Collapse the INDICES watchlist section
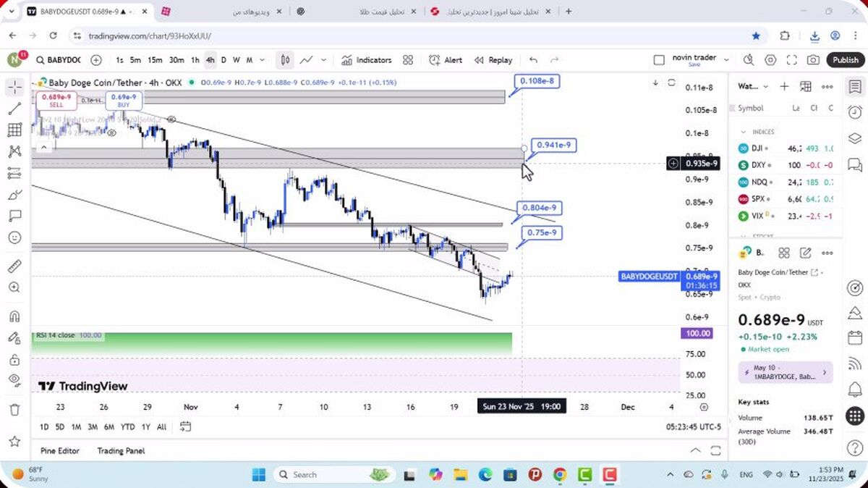Image resolution: width=868 pixels, height=488 pixels. coord(743,132)
